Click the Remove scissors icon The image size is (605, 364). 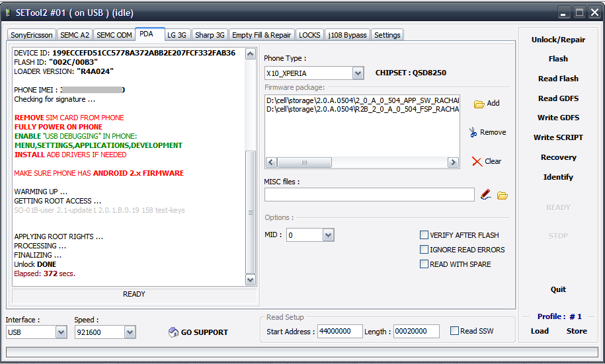pos(473,132)
